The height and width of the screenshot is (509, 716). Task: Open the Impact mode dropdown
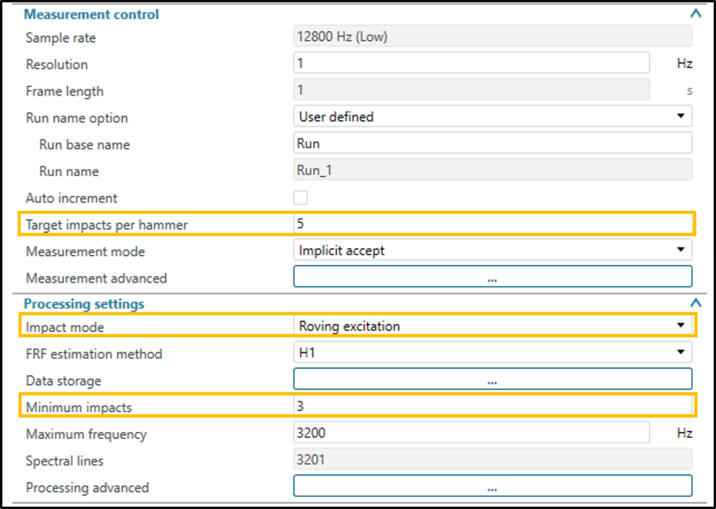click(492, 325)
